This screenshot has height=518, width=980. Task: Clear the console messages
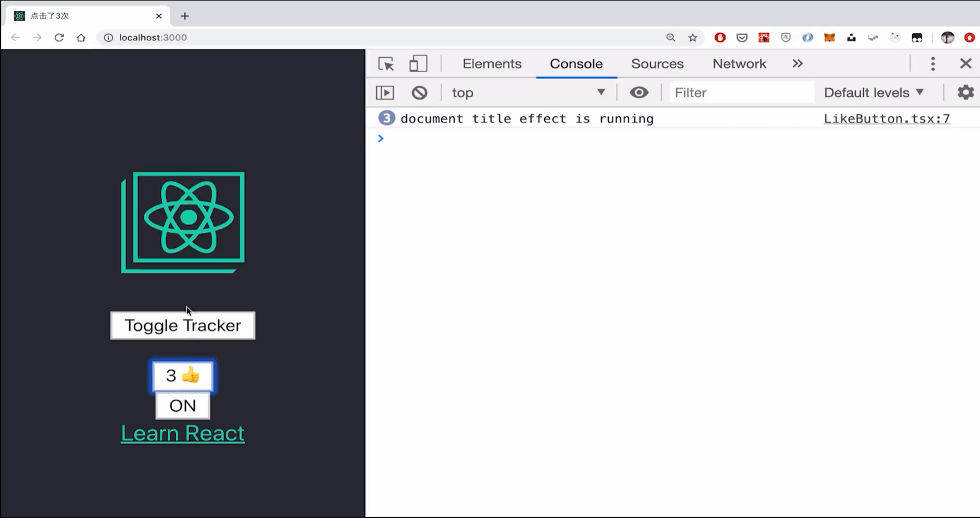420,93
